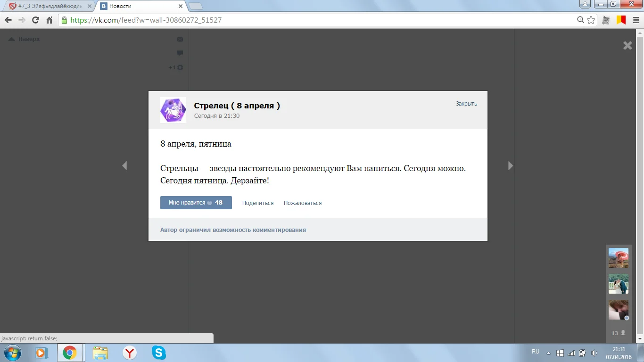Screen dimensions: 644x362
Task: Open the file explorer taskbar icon
Action: pos(100,353)
